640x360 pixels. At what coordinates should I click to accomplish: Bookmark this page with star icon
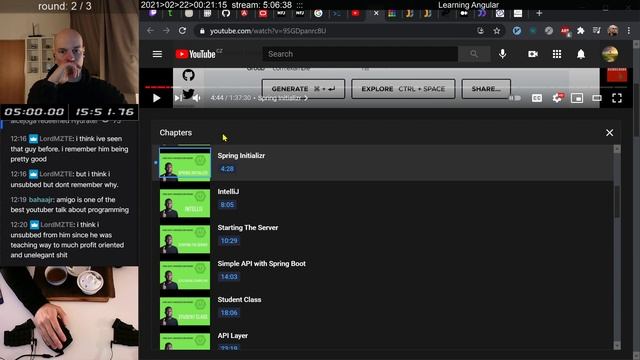tap(497, 31)
